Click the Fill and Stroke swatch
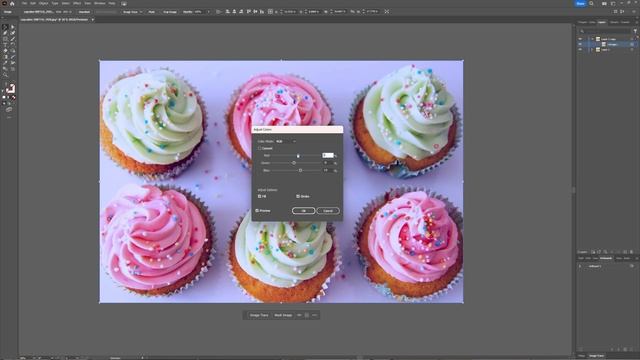The width and height of the screenshot is (640, 360). pos(11,88)
